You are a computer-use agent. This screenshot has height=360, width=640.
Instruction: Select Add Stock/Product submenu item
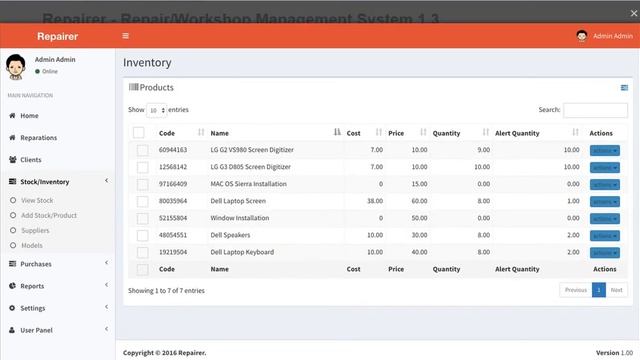[49, 216]
